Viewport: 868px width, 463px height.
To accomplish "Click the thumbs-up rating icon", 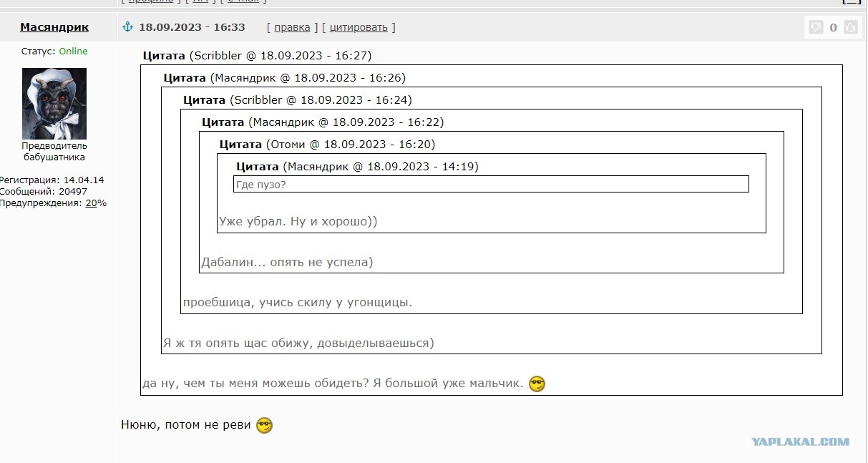I will coord(850,28).
